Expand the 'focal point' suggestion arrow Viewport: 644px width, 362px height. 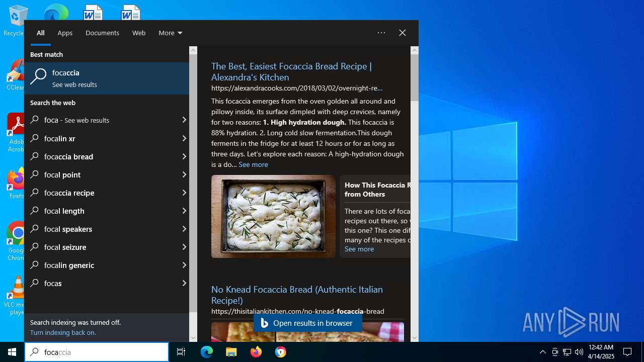pyautogui.click(x=184, y=174)
